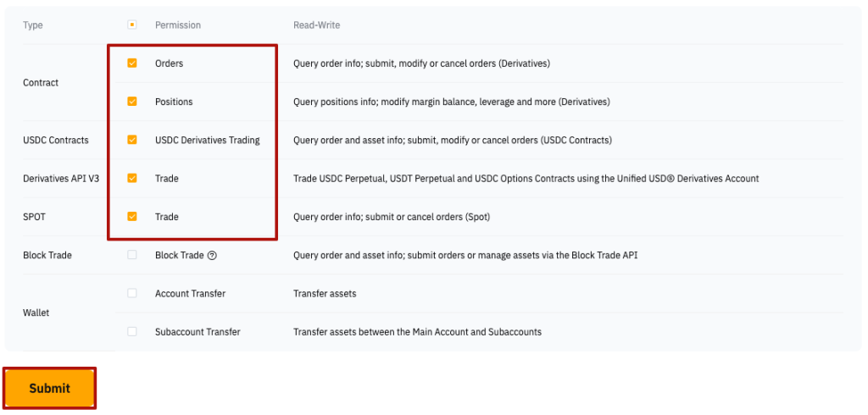The height and width of the screenshot is (415, 868).
Task: Click the USDC Contracts type label
Action: tap(56, 140)
